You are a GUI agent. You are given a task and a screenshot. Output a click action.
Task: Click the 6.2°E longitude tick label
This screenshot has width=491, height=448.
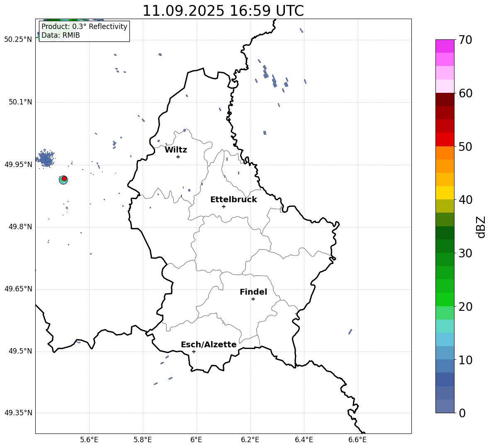click(x=250, y=440)
